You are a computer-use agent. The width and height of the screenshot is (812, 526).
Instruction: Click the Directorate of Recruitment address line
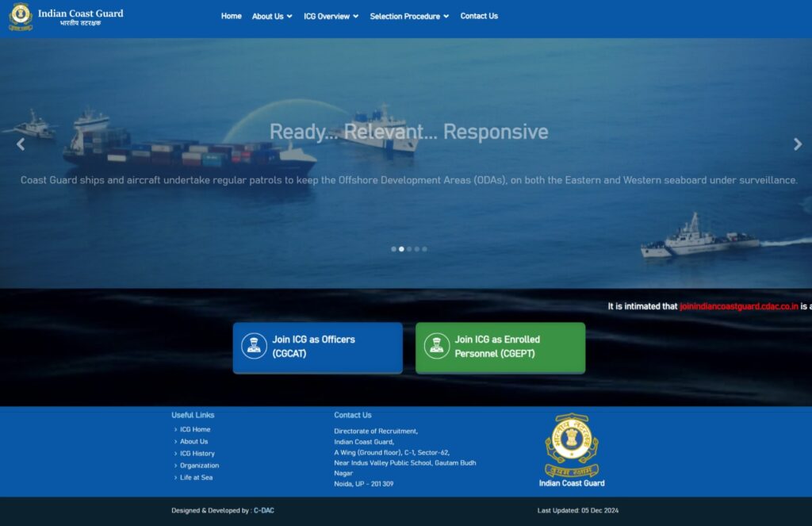pos(376,431)
